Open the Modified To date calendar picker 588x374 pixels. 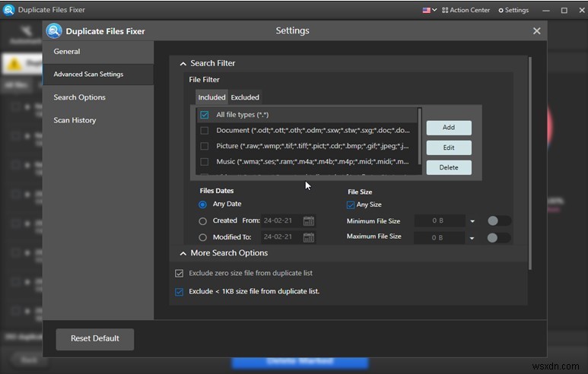pyautogui.click(x=309, y=238)
